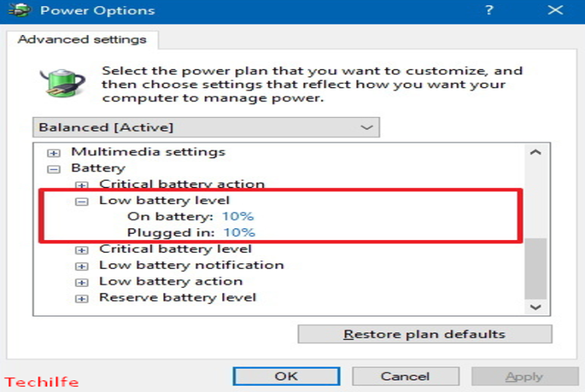Image resolution: width=585 pixels, height=392 pixels.
Task: Collapse the Battery tree node
Action: [53, 170]
